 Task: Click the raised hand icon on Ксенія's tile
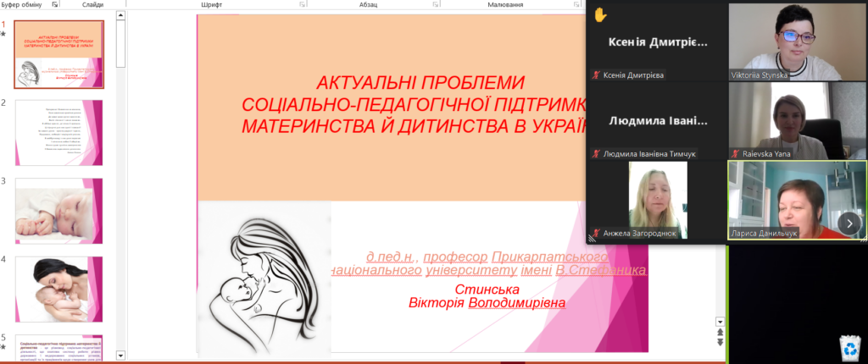coord(601,14)
